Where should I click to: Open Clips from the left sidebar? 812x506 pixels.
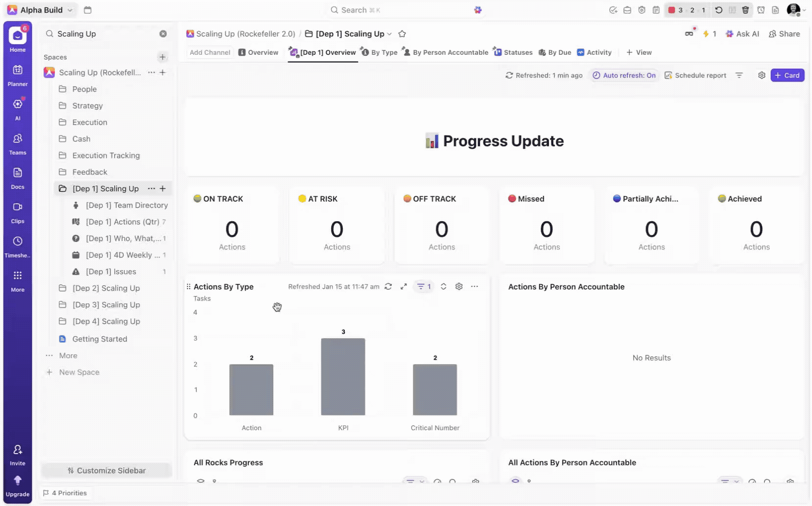pos(18,212)
